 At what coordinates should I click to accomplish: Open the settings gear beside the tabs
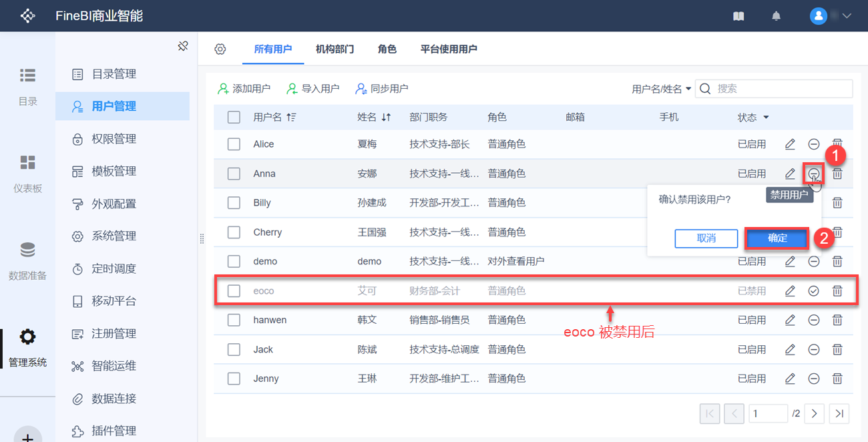pyautogui.click(x=220, y=49)
